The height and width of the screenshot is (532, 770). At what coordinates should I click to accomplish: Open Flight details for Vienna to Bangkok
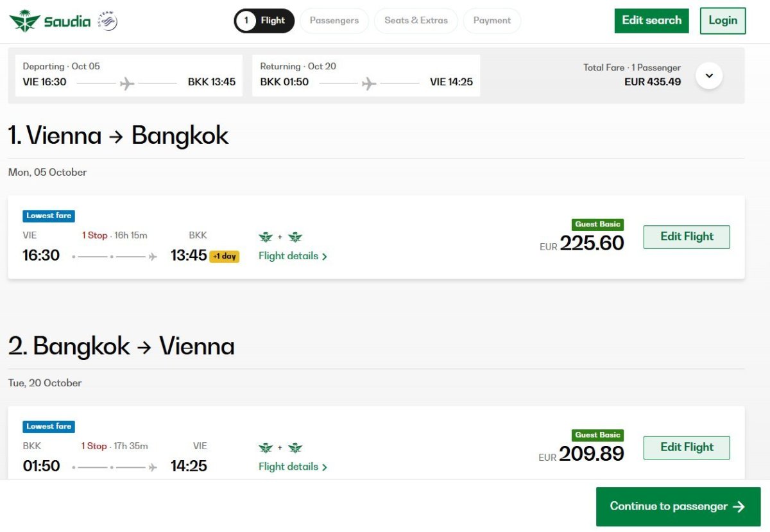click(293, 256)
